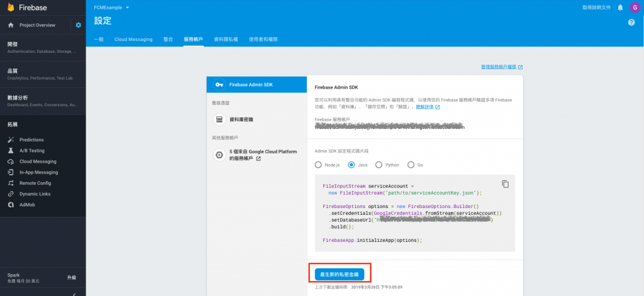Screen dimensions: 644x296
Task: Open the notifications bell
Action: [x=620, y=8]
